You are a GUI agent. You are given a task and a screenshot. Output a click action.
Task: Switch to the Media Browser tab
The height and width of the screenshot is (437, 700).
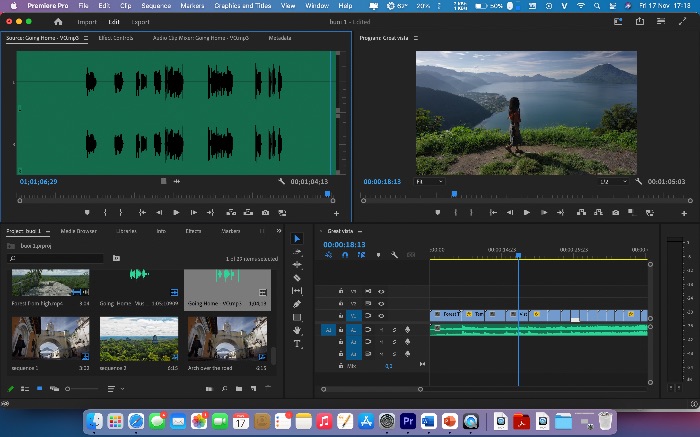[x=79, y=231]
